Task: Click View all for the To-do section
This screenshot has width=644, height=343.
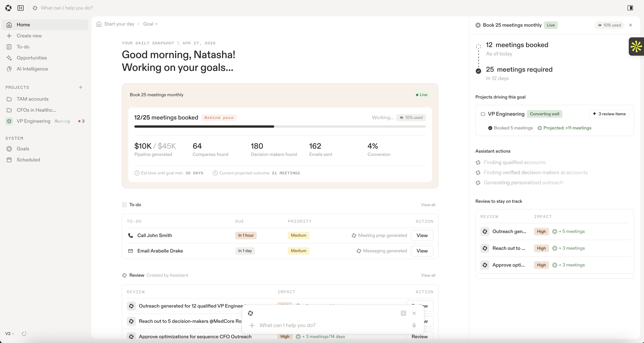Action: 428,205
